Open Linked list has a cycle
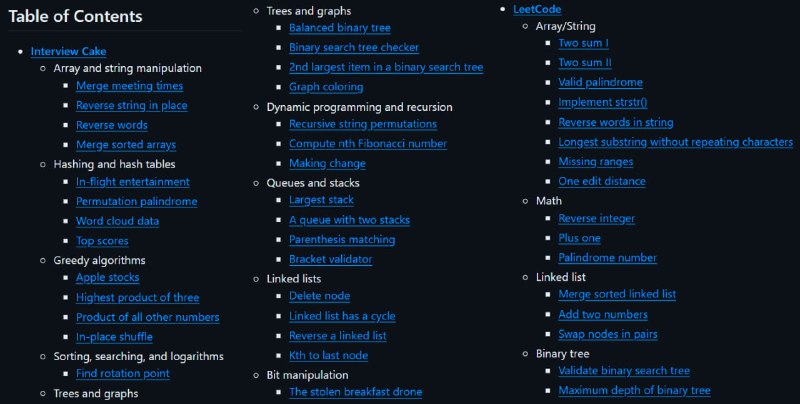 tap(342, 316)
